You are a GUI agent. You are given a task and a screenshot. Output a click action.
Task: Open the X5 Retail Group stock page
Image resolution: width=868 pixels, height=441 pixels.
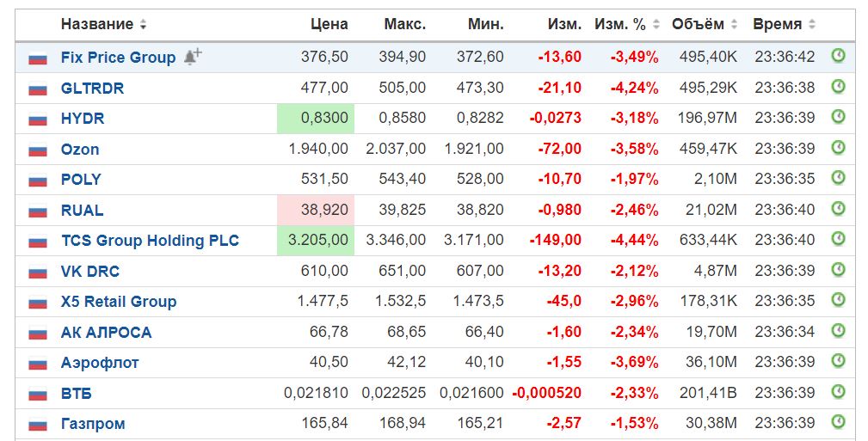[x=119, y=302]
